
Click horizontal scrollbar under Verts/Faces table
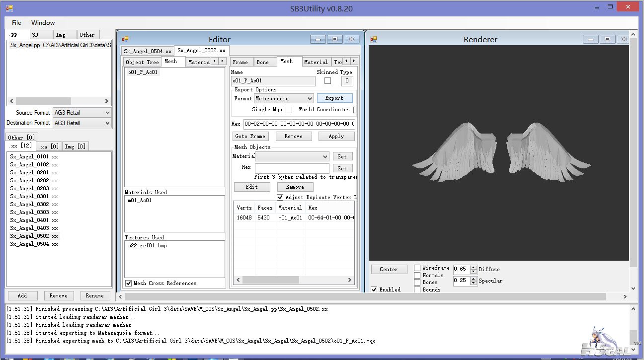pyautogui.click(x=294, y=280)
